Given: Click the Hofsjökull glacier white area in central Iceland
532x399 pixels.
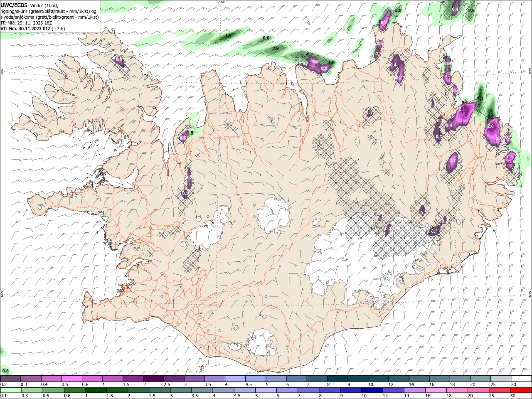Looking at the screenshot, I should coord(273,216).
